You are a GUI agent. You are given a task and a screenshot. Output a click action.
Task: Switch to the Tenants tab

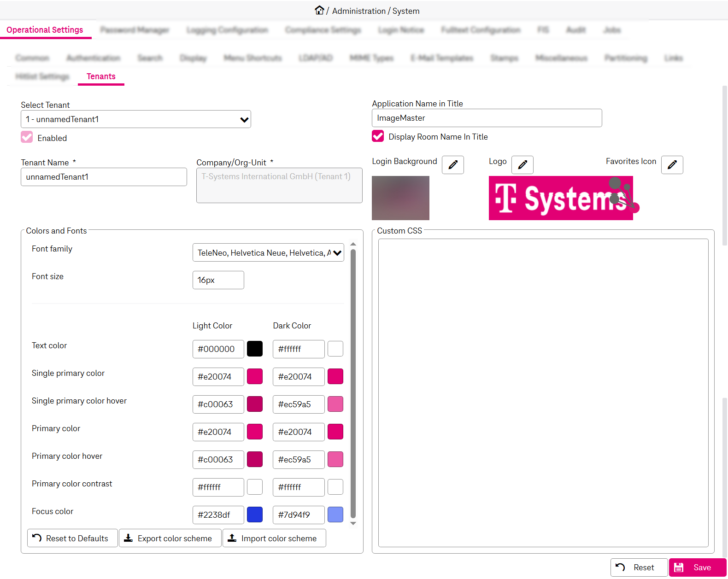101,76
